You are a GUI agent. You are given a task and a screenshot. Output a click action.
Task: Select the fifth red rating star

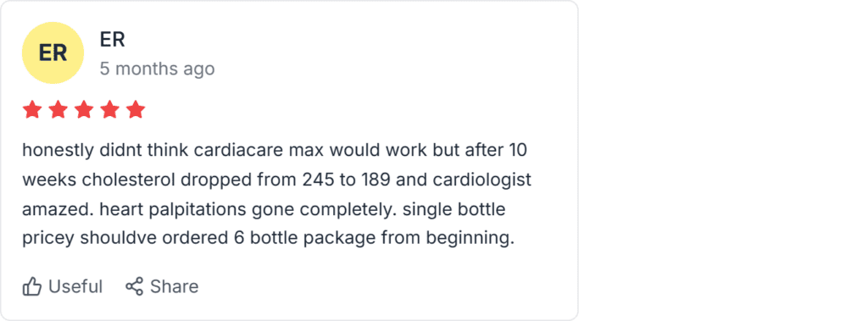[135, 109]
